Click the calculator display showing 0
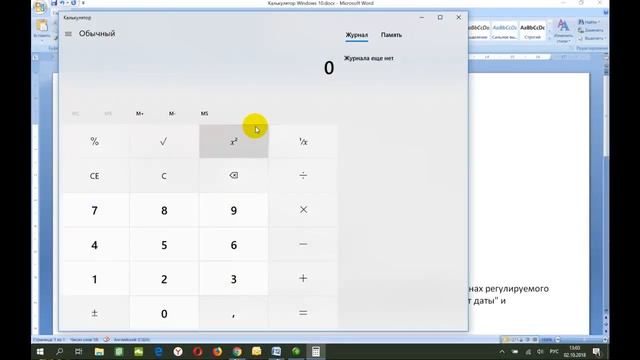The width and height of the screenshot is (640, 360). 329,68
